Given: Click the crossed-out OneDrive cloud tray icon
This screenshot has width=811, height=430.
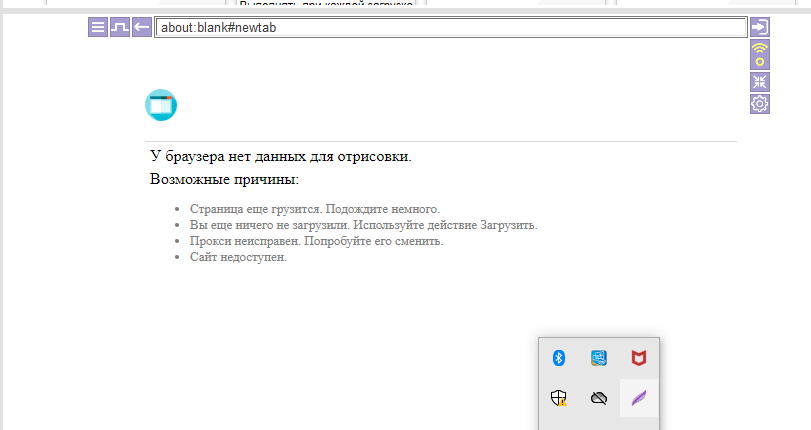Looking at the screenshot, I should pyautogui.click(x=599, y=397).
